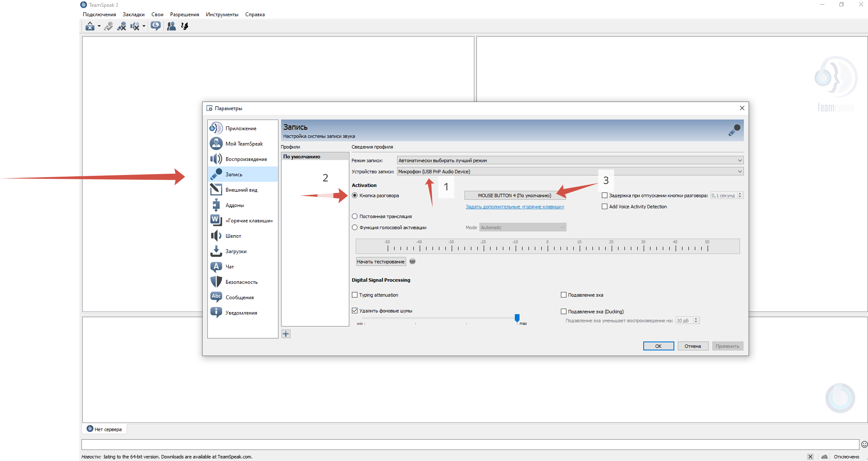
Task: Click the Воспроизведение speaker icon
Action: tap(216, 159)
